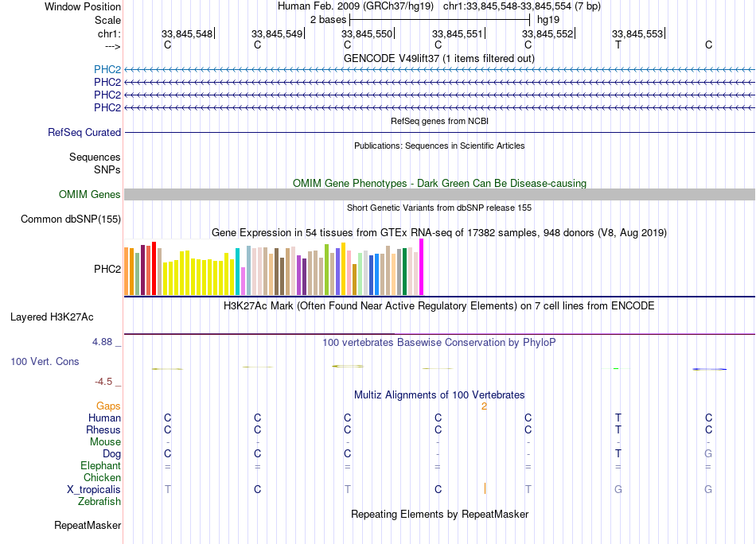Click the Layered H3K27Ac track label
756x544 pixels.
coord(52,317)
